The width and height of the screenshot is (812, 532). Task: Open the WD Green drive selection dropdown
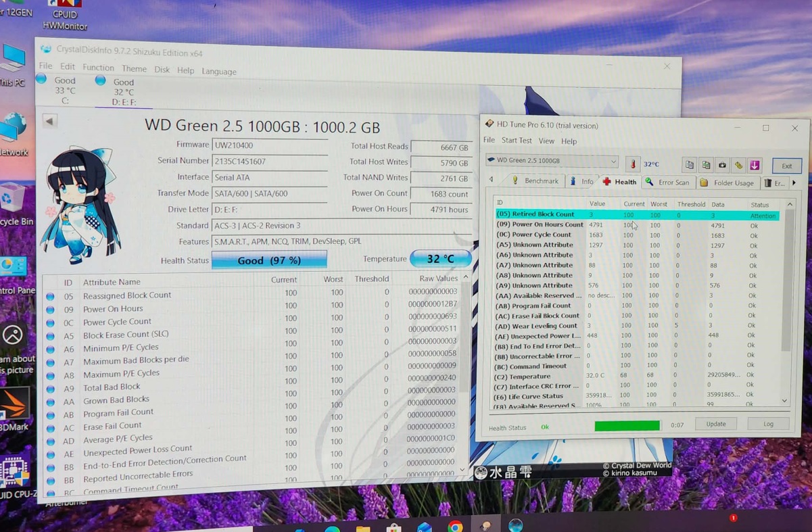pyautogui.click(x=552, y=161)
